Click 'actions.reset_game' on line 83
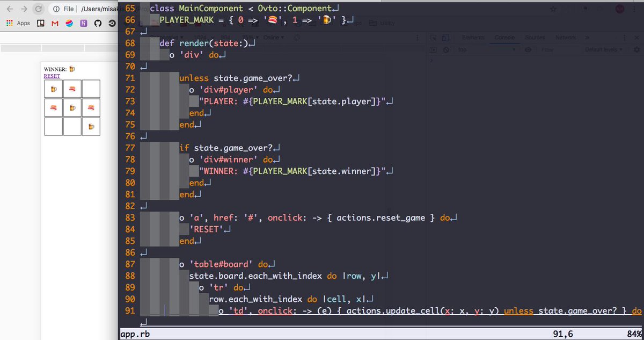This screenshot has width=644, height=340. (x=380, y=218)
